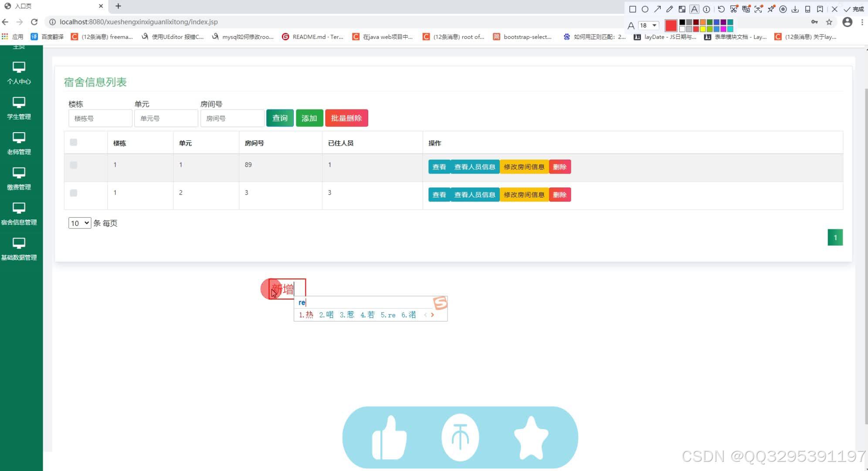Cancel the screenshot with X
868x471 pixels.
pyautogui.click(x=834, y=9)
